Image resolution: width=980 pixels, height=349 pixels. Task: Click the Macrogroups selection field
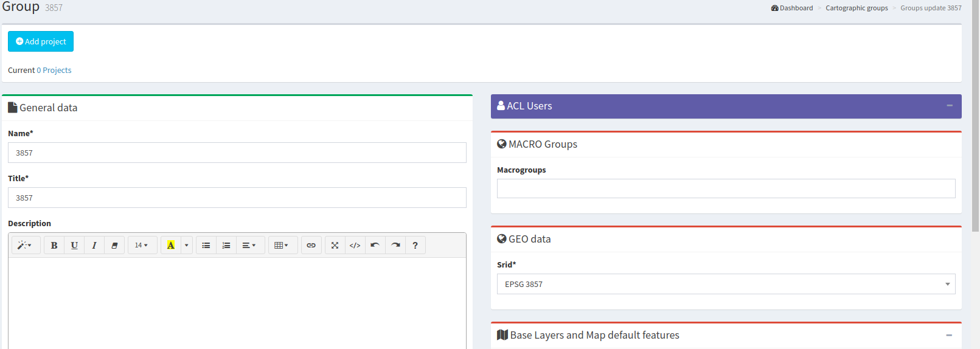[x=726, y=188]
